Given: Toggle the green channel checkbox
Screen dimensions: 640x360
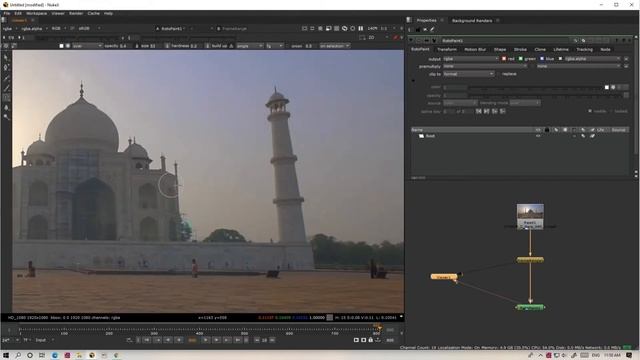Looking at the screenshot, I should [x=520, y=59].
